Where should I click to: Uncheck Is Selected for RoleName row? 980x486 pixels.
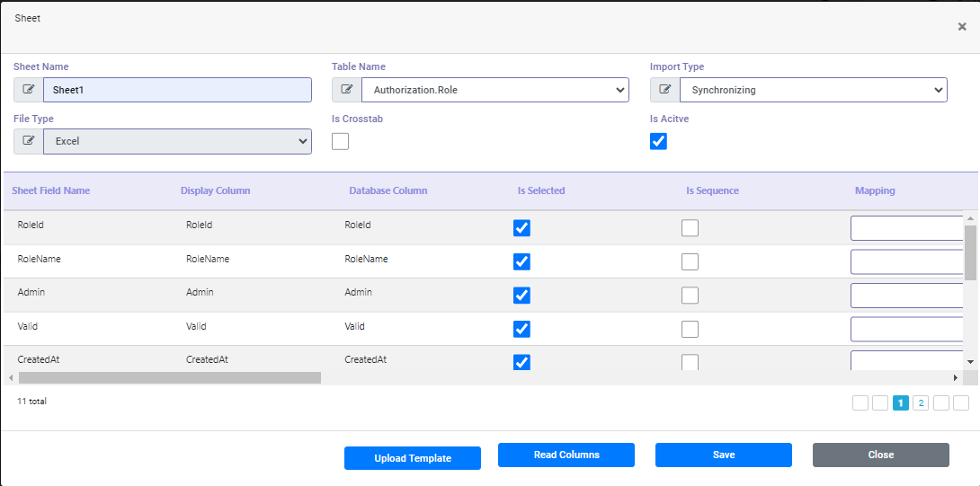[x=521, y=261]
